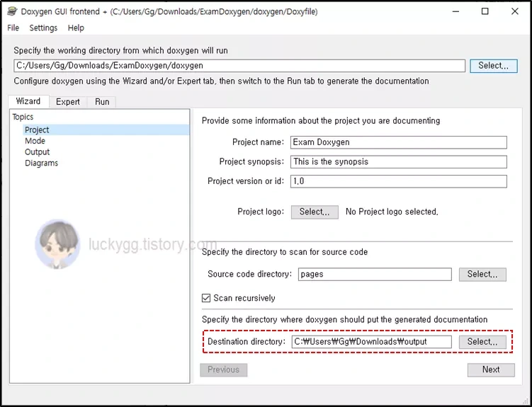The height and width of the screenshot is (407, 532).
Task: Click the Project synopsis field
Action: click(399, 161)
